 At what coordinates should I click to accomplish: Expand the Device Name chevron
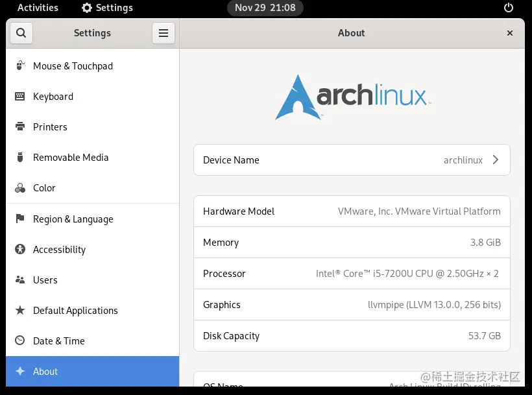point(496,160)
